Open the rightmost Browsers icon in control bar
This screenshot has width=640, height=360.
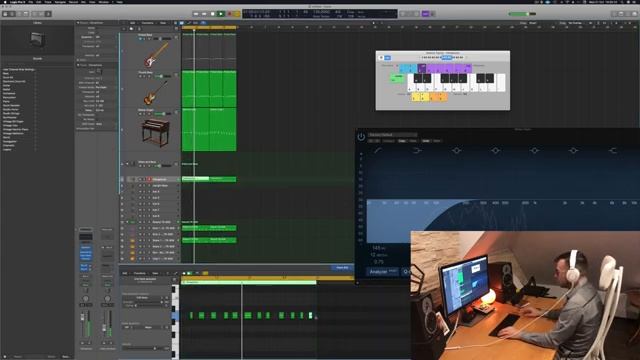click(x=634, y=14)
